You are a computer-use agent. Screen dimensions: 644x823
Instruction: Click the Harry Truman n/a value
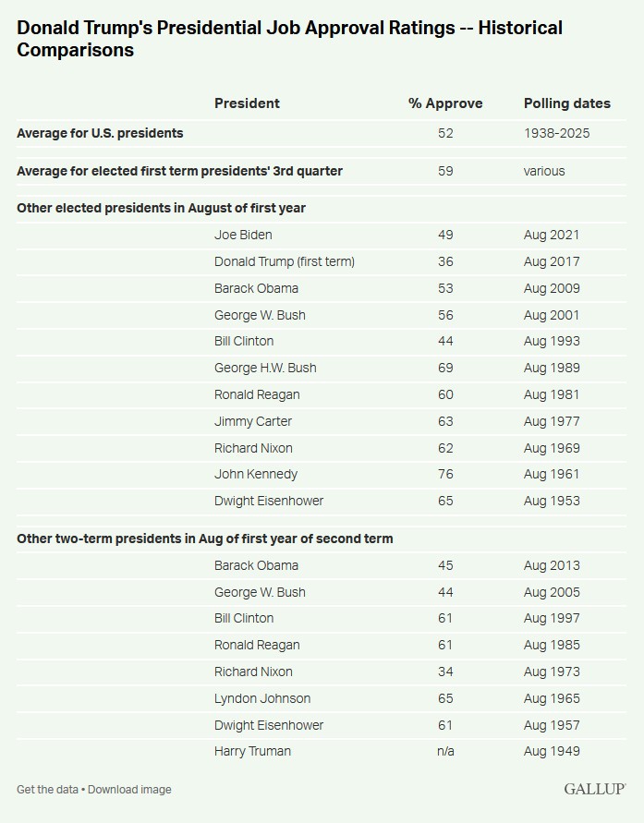click(x=445, y=751)
